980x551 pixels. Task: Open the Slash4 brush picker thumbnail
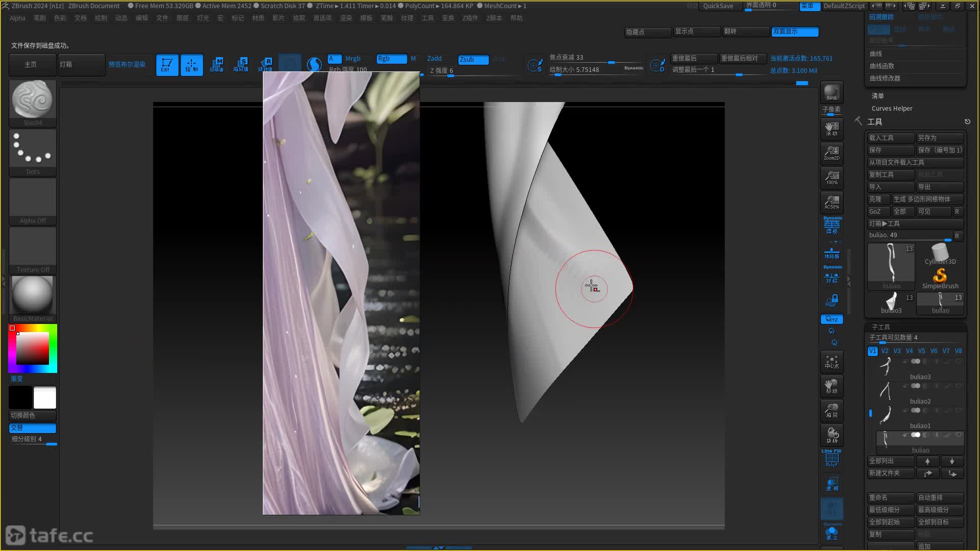pyautogui.click(x=33, y=104)
